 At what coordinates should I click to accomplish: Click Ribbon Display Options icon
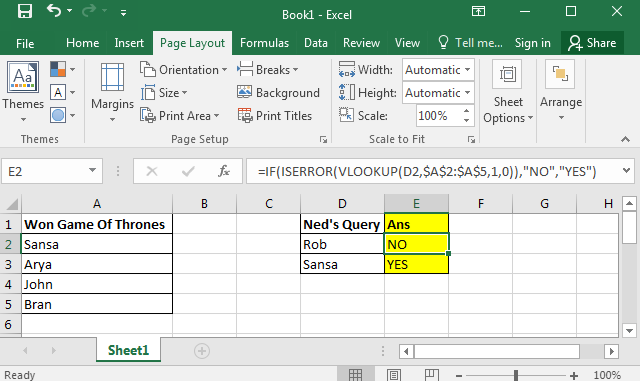coord(478,11)
